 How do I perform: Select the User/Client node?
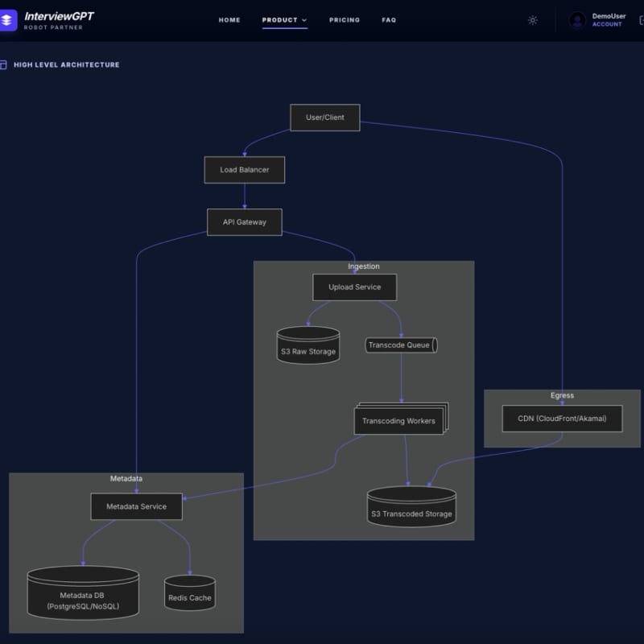[325, 118]
